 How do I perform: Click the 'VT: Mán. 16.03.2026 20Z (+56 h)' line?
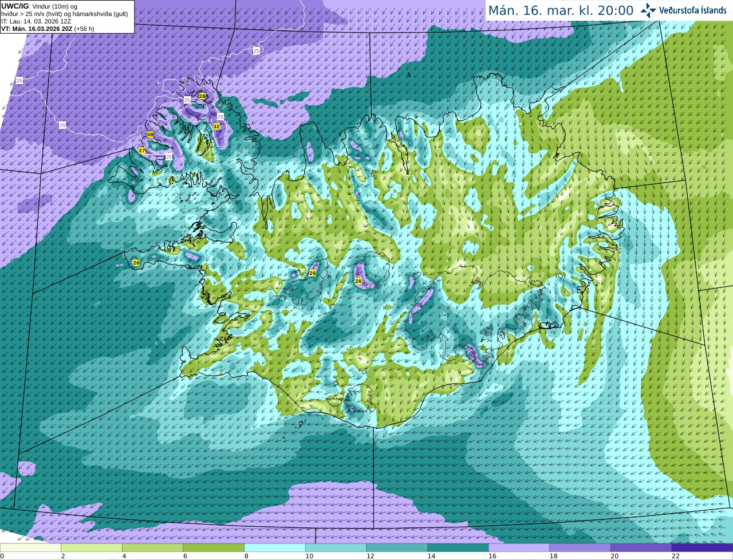click(48, 29)
